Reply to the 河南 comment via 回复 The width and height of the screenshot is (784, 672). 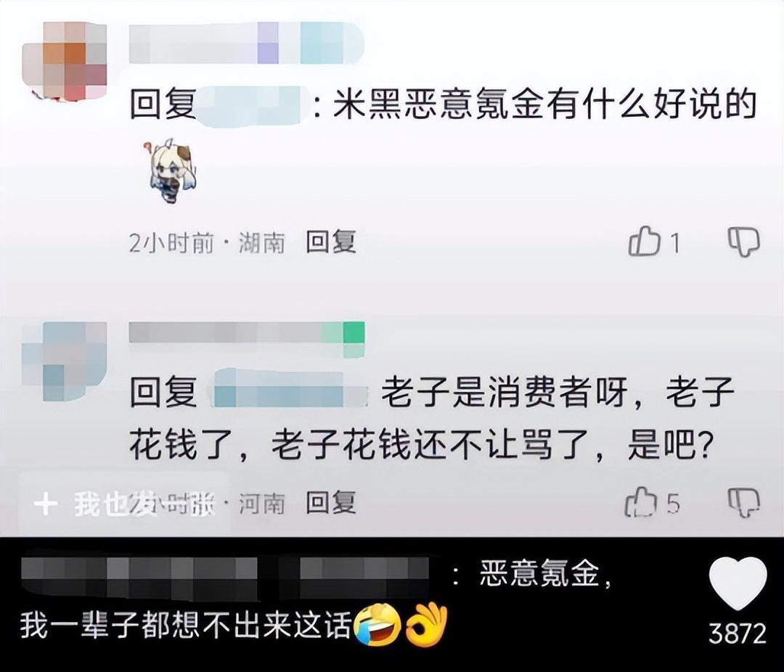[x=330, y=502]
